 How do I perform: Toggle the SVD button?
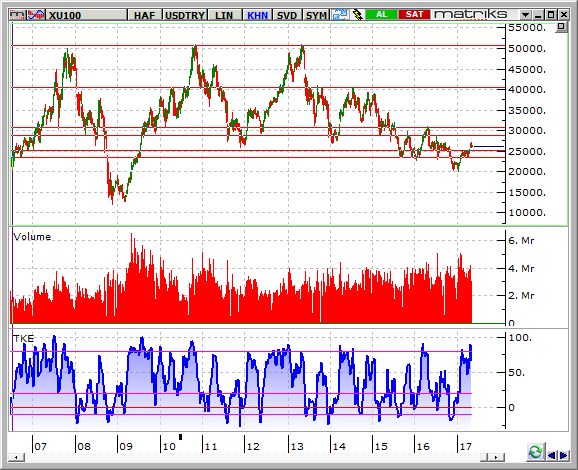coord(287,15)
